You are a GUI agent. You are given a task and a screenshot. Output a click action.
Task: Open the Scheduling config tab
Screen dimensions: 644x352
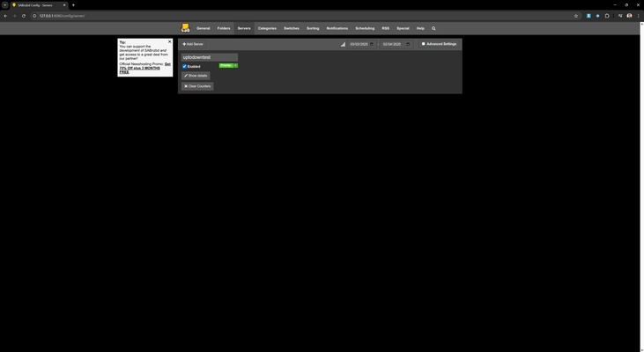(x=365, y=28)
